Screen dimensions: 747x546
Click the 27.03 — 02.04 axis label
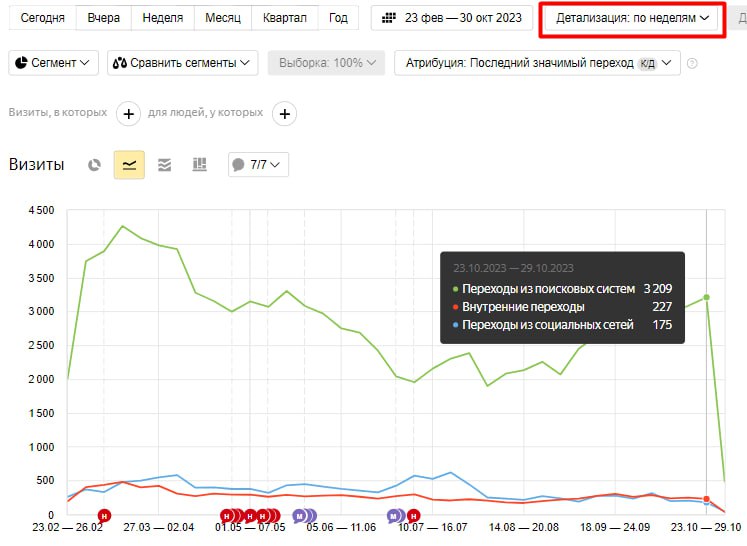[x=159, y=527]
